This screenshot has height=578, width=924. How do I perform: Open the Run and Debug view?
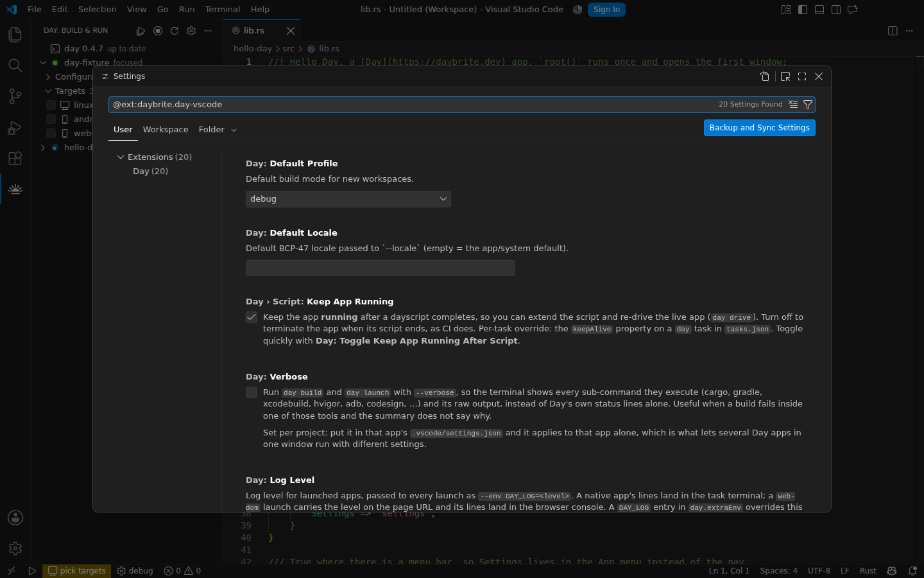(x=15, y=127)
